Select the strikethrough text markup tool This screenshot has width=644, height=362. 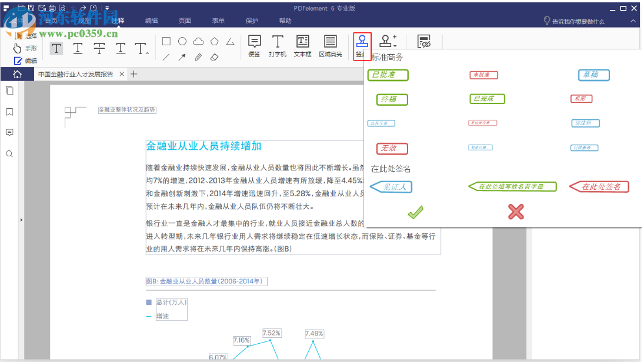98,48
